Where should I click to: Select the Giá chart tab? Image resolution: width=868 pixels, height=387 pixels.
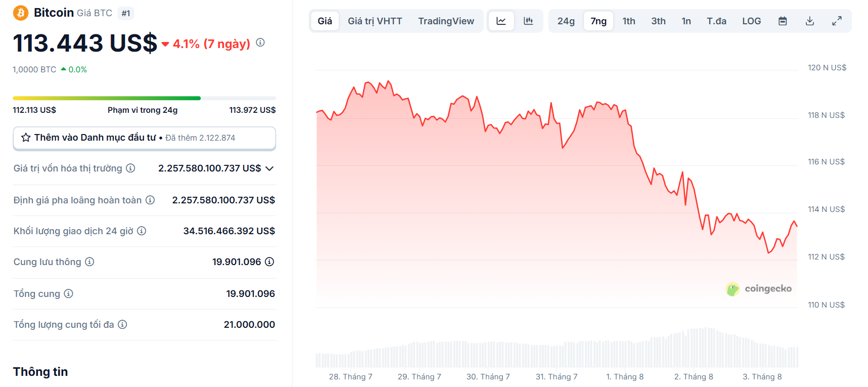click(325, 21)
